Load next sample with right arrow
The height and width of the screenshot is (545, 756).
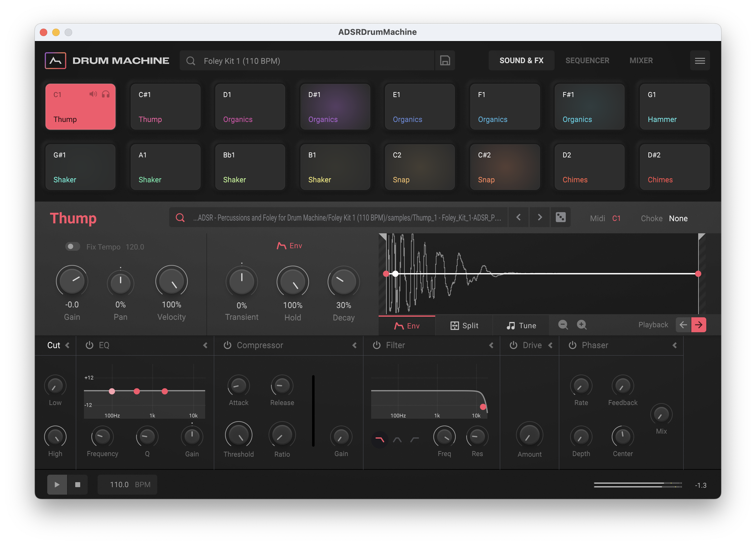[x=540, y=217]
